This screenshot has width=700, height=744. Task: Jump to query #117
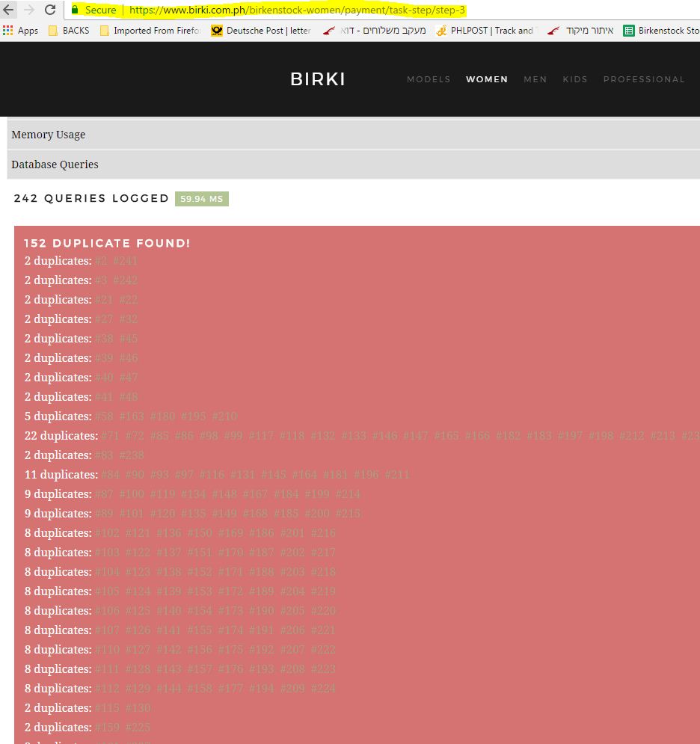click(261, 436)
